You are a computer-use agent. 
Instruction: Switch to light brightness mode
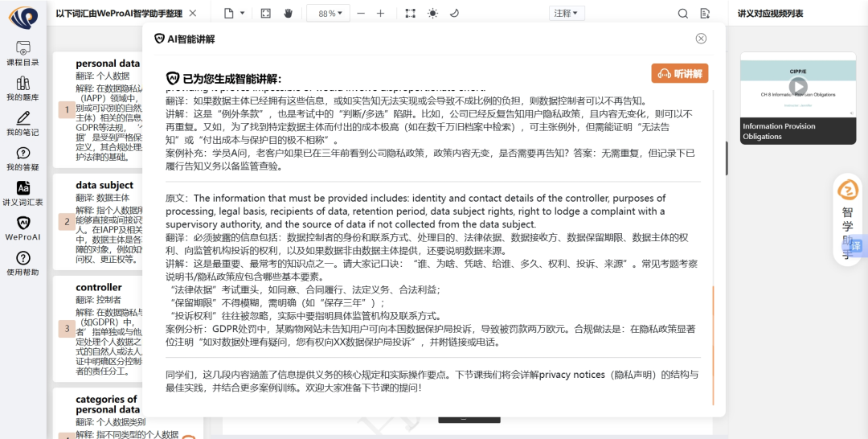pos(432,14)
